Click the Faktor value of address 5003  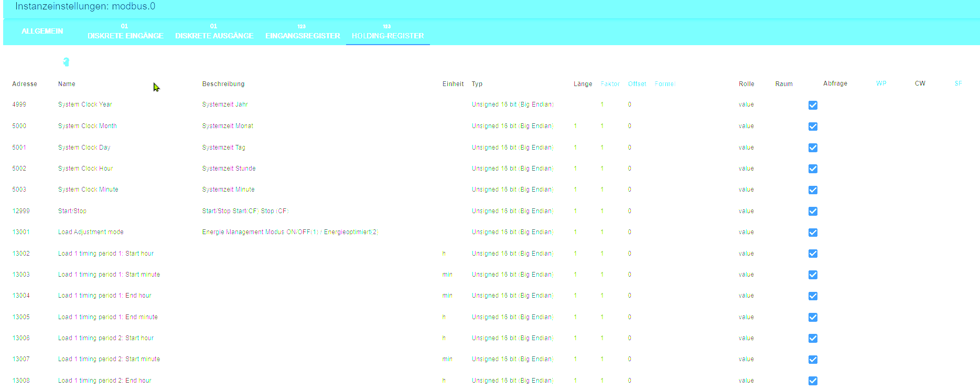click(x=602, y=190)
